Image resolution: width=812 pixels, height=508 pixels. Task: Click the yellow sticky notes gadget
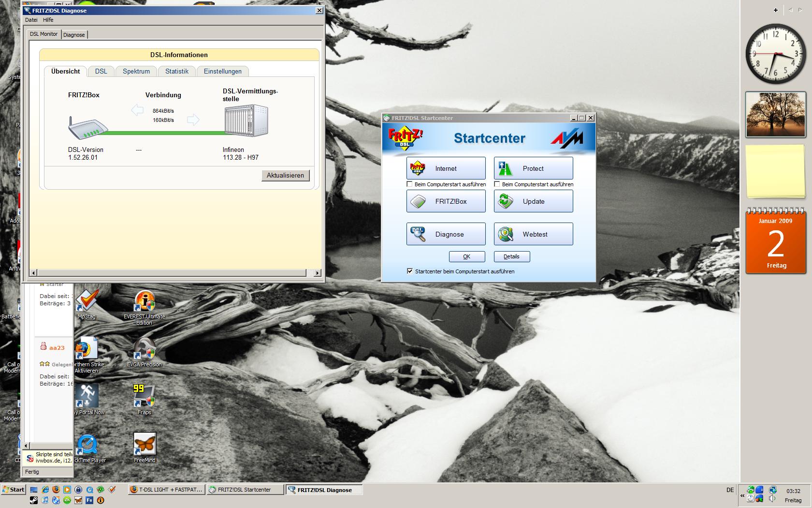pyautogui.click(x=776, y=172)
